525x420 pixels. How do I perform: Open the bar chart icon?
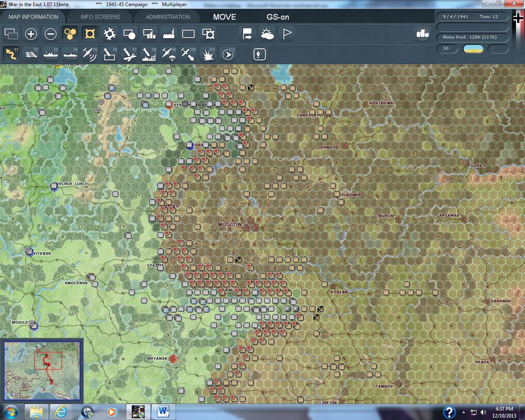coord(422,34)
